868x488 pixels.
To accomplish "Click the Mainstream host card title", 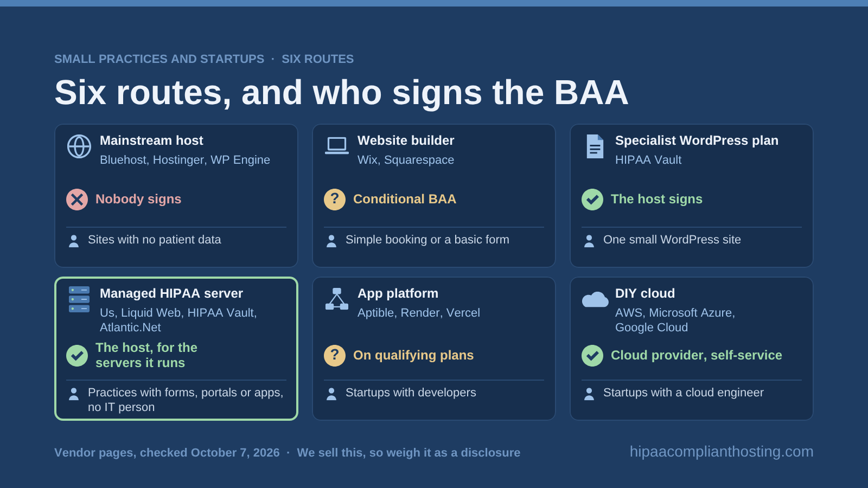I will coord(151,140).
